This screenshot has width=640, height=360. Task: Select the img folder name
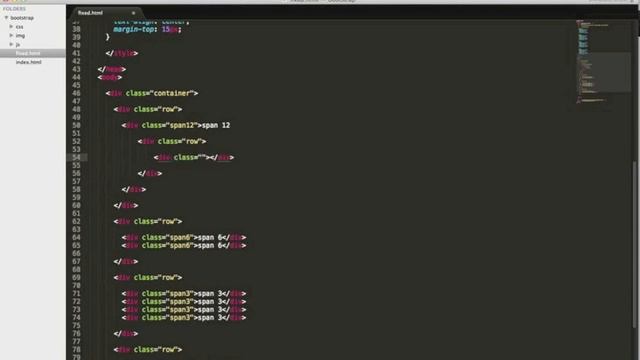tap(20, 36)
